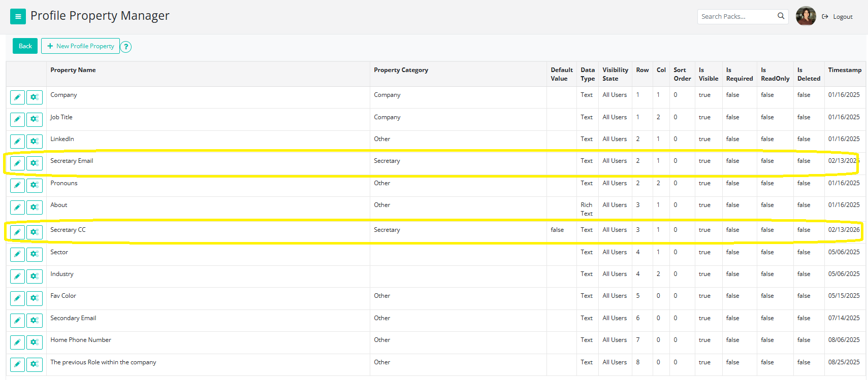Click the help question mark icon
This screenshot has height=380, width=868.
[126, 47]
